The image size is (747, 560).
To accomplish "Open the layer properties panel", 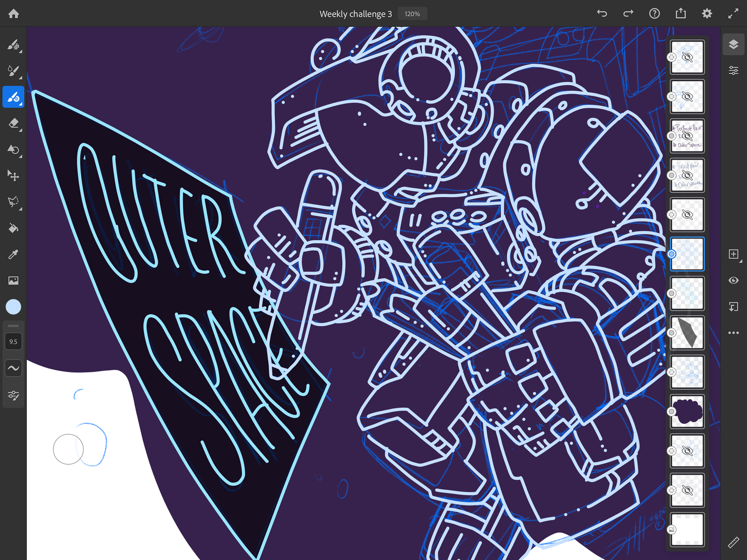I will click(x=733, y=70).
